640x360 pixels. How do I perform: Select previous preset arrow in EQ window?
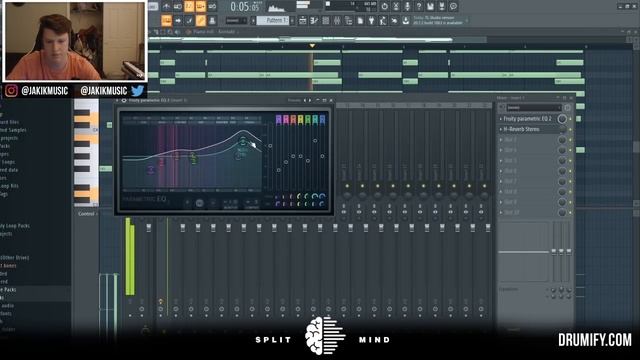point(304,100)
